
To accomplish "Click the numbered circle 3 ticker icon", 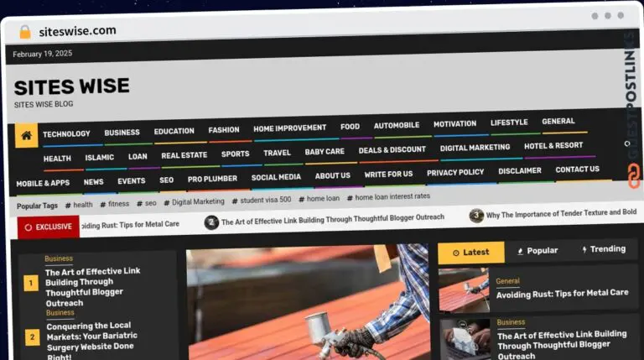I will (476, 216).
